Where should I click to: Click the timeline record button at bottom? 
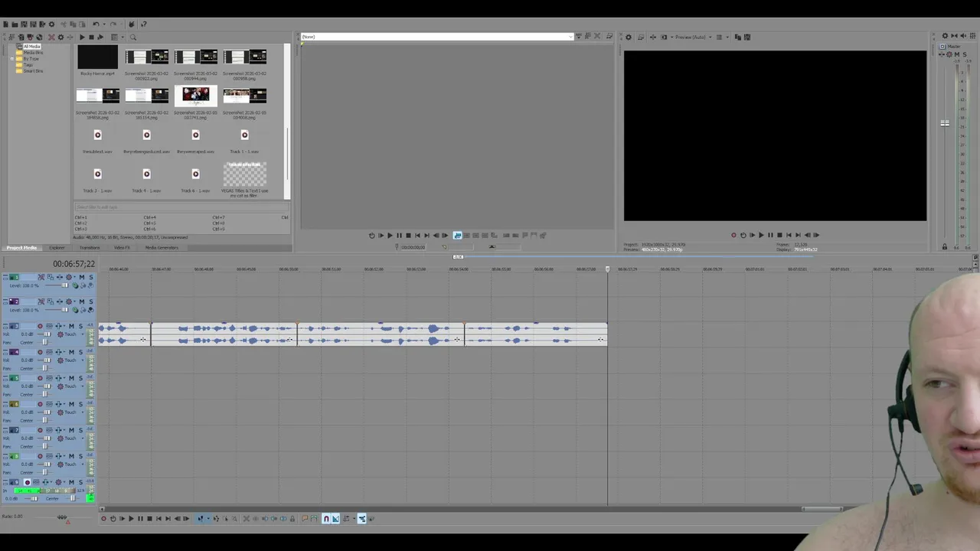point(103,519)
